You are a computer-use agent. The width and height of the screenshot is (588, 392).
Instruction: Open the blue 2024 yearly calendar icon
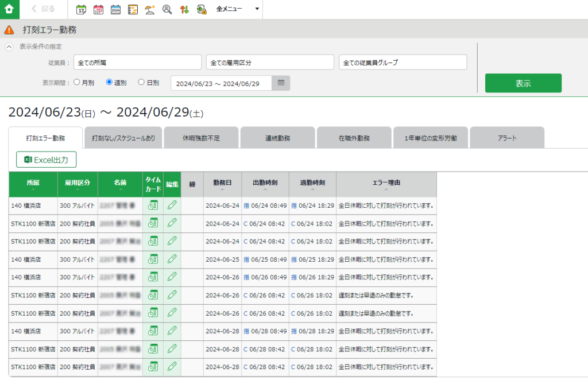(115, 9)
